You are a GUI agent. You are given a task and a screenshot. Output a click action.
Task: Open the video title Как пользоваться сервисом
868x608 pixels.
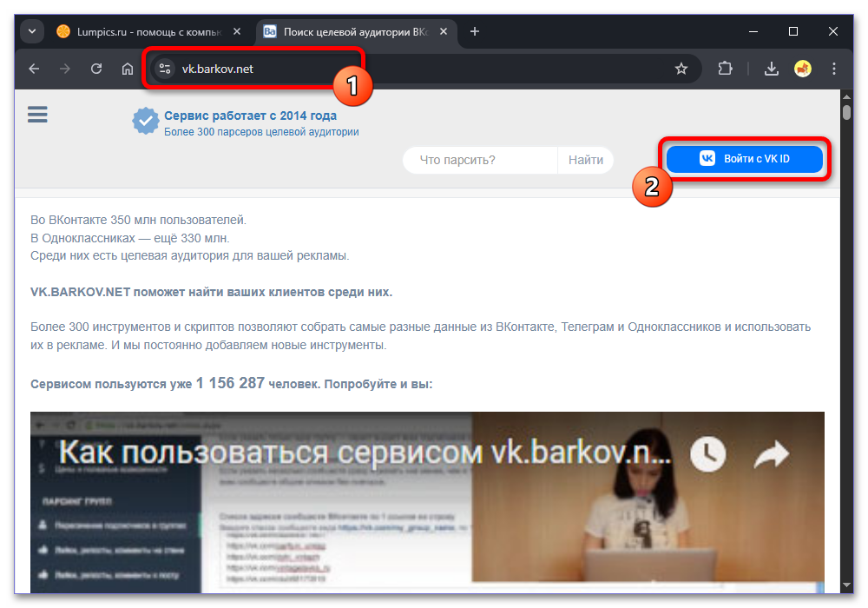coord(365,453)
